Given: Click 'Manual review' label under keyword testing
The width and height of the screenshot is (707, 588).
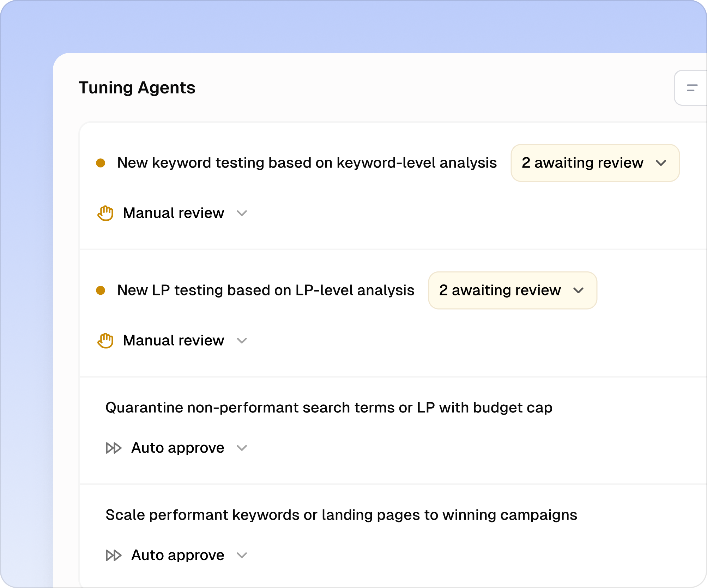Looking at the screenshot, I should pyautogui.click(x=174, y=213).
